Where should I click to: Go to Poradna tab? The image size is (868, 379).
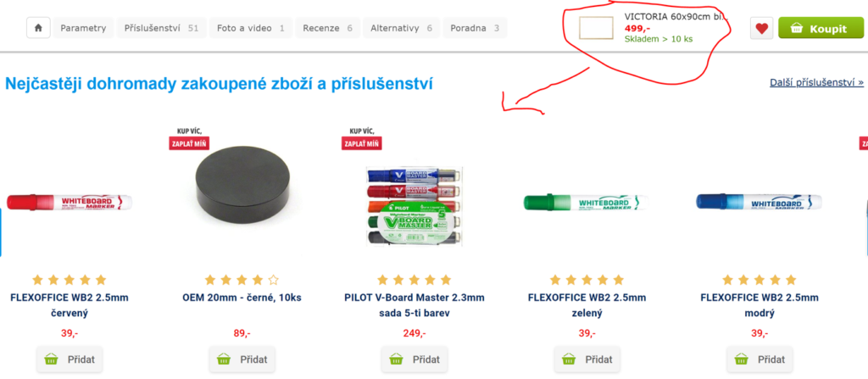point(475,28)
